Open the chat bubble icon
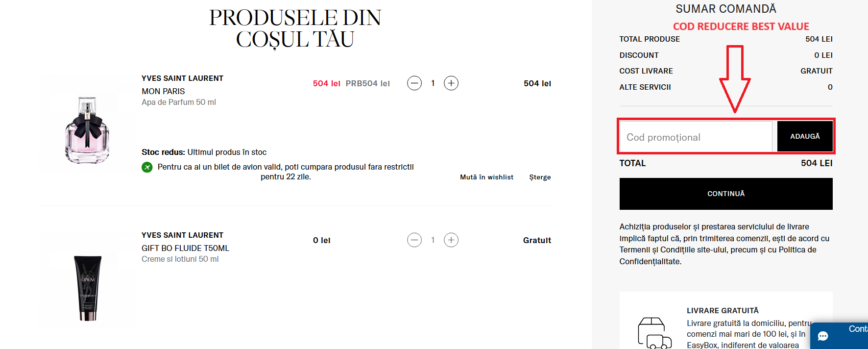Viewport: 868px width, 349px height. point(823,336)
